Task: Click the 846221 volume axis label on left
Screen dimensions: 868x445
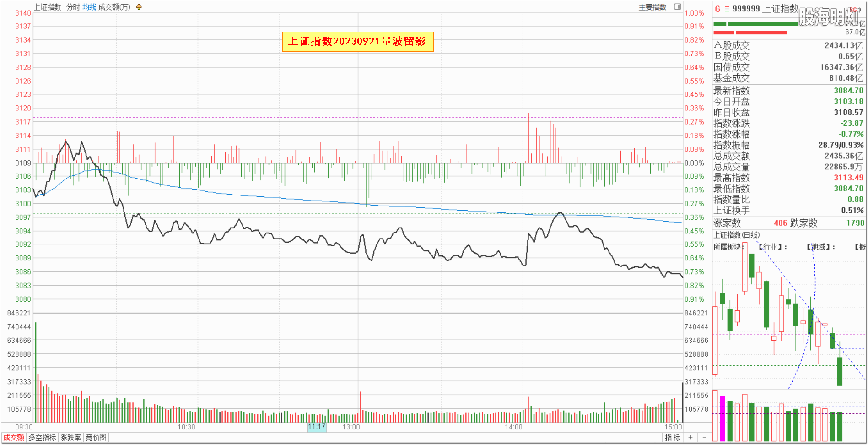Action: tap(19, 313)
